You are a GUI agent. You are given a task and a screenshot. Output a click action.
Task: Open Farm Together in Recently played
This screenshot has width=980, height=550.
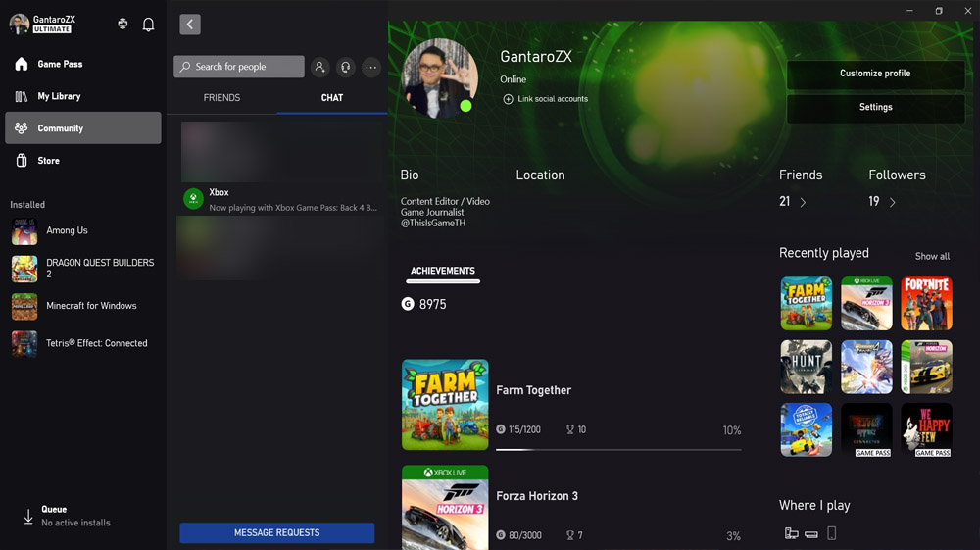coord(807,304)
